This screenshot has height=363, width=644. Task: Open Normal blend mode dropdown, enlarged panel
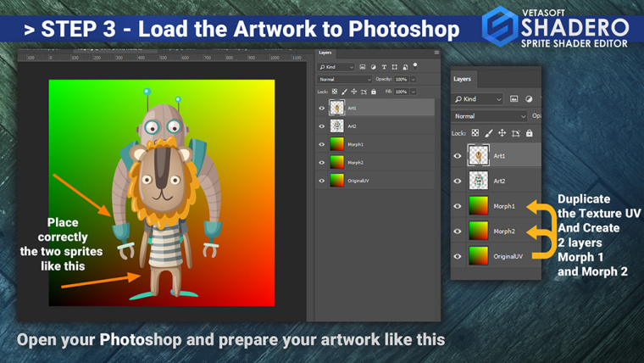point(490,116)
